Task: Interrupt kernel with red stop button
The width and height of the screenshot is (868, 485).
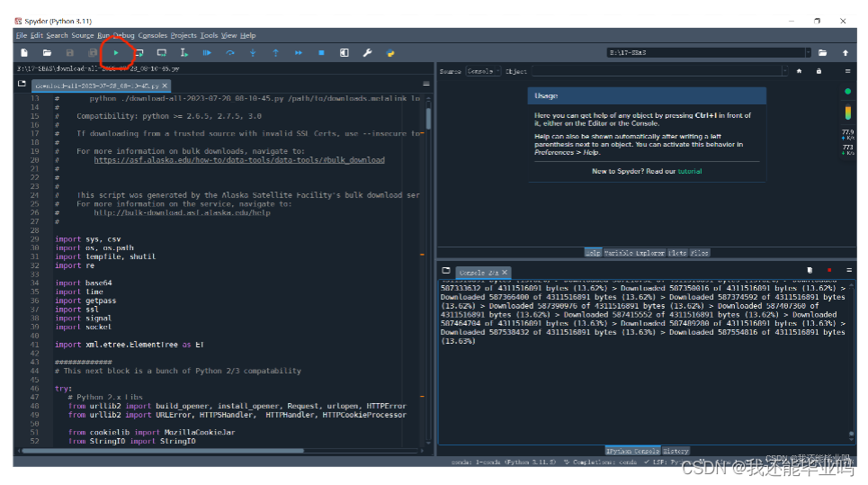Action: coord(829,270)
